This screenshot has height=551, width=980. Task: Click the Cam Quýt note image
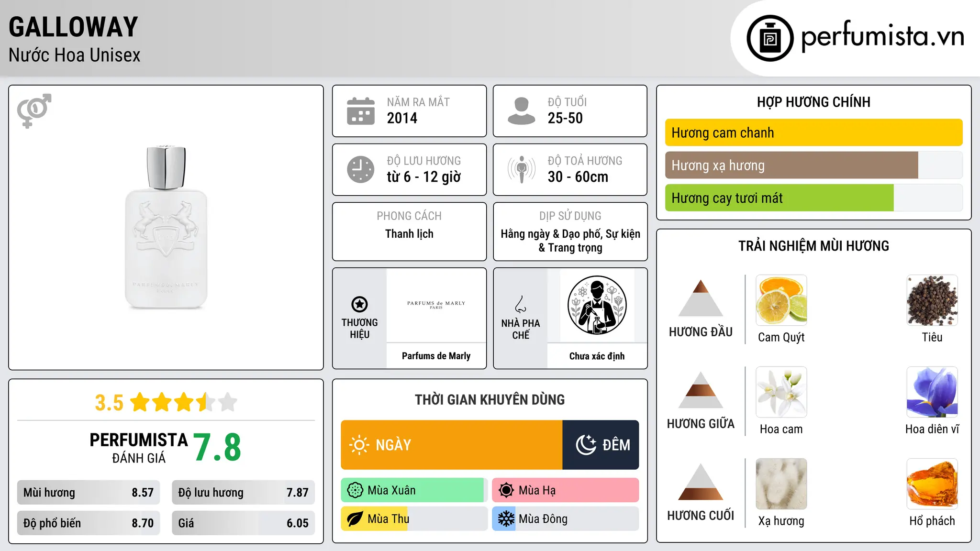pos(781,300)
